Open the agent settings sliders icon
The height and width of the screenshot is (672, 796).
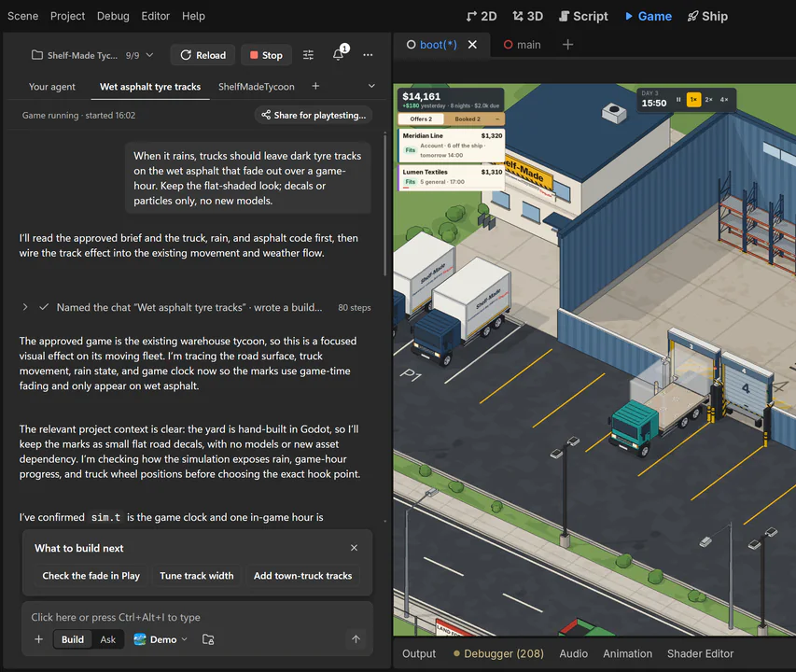[308, 55]
